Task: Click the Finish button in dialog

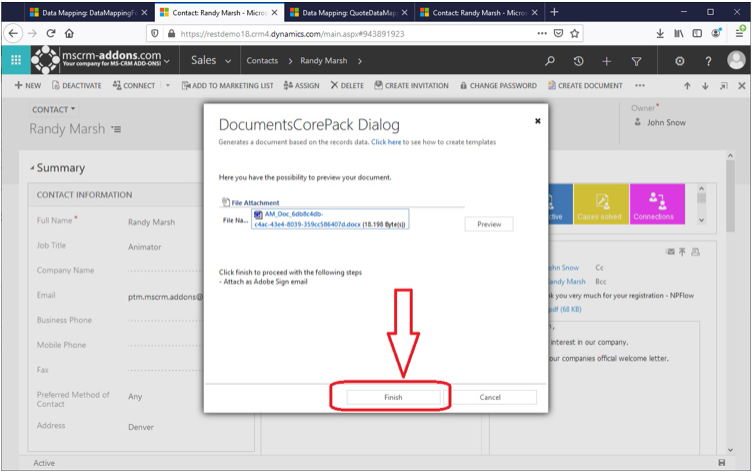Action: pos(393,397)
